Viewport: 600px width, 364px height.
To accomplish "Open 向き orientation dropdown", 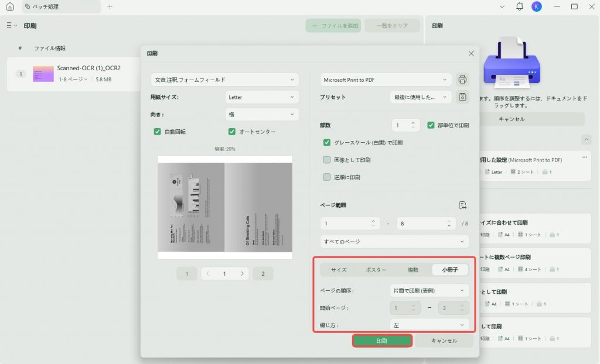I will click(262, 114).
